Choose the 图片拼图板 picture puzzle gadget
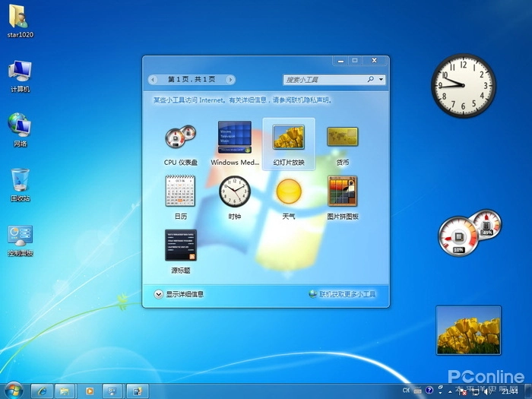Viewport: 532px width, 399px height. pyautogui.click(x=342, y=192)
